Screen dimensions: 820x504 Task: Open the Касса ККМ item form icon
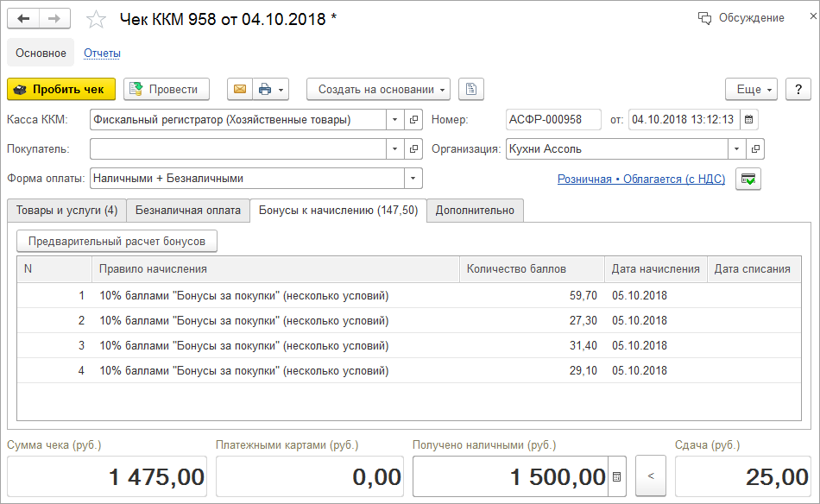point(413,120)
